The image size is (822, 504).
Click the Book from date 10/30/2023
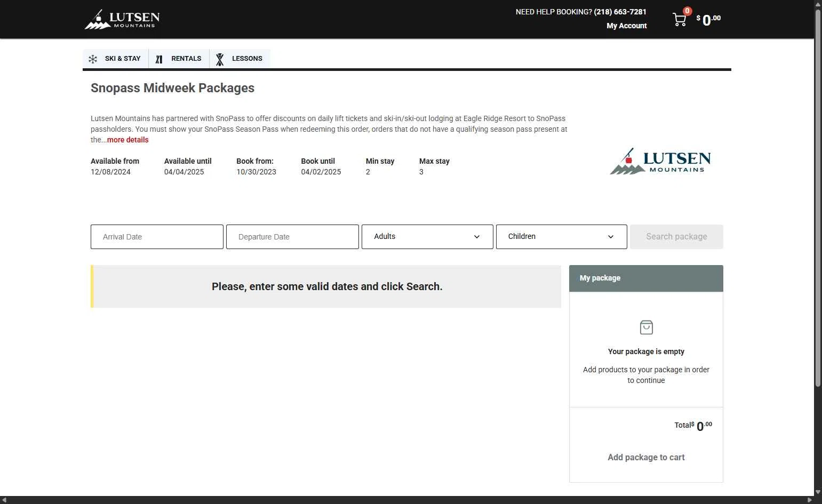click(256, 172)
